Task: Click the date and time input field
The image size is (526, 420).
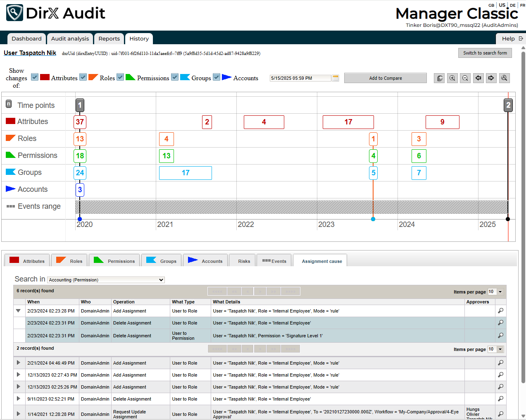Action: click(x=300, y=78)
